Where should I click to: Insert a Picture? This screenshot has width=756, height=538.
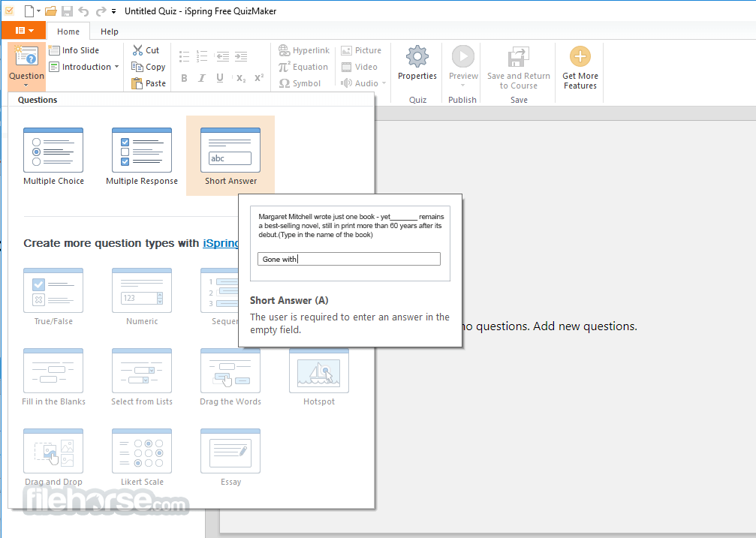pos(361,50)
